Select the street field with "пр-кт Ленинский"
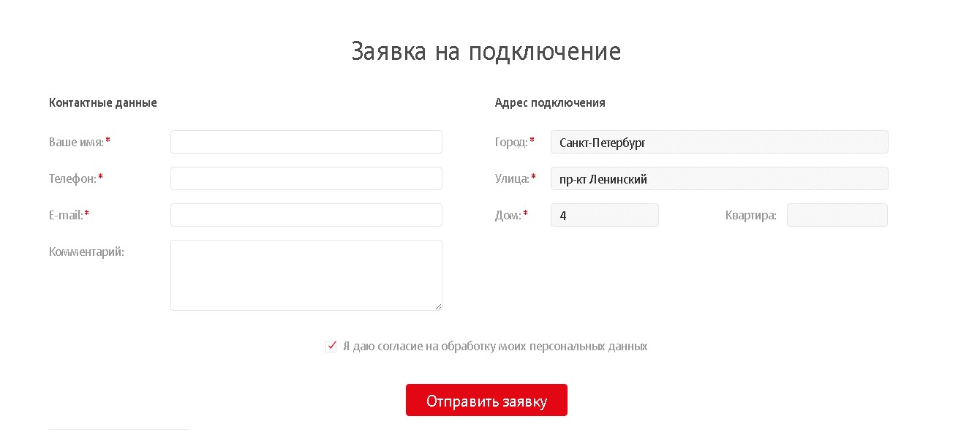The height and width of the screenshot is (438, 980). click(719, 178)
